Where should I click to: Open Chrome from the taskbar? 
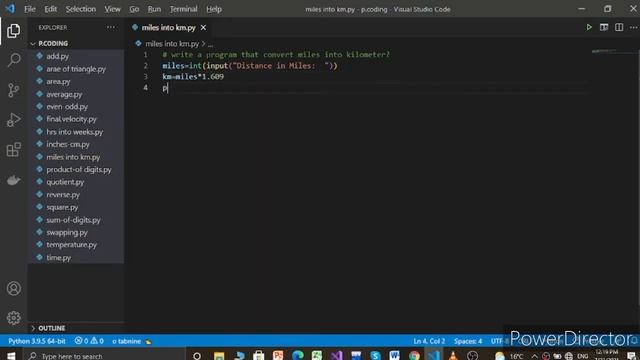(414, 356)
